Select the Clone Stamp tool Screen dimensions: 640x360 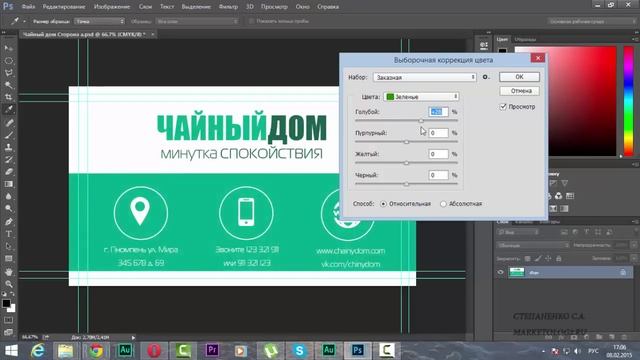click(x=9, y=147)
